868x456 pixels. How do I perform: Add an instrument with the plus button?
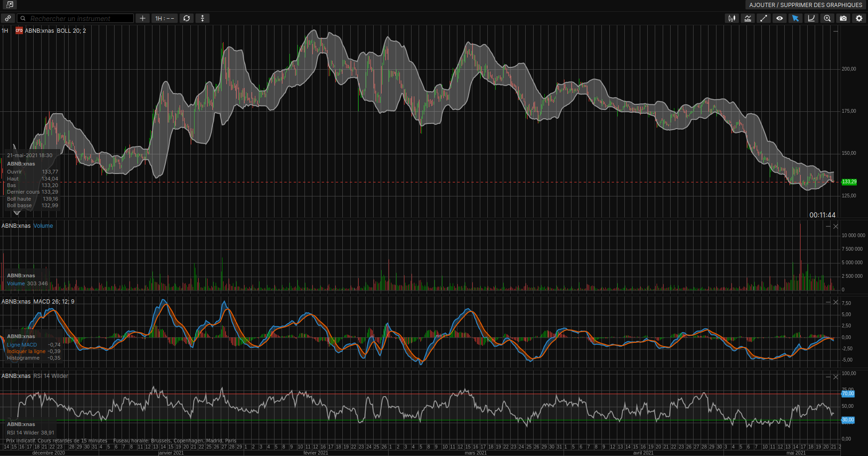click(143, 18)
